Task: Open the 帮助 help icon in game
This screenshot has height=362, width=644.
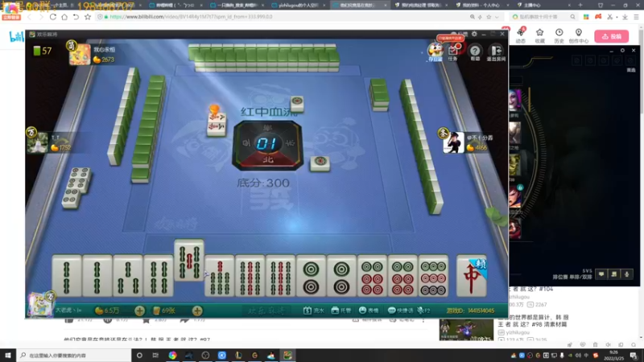Action: pyautogui.click(x=475, y=52)
